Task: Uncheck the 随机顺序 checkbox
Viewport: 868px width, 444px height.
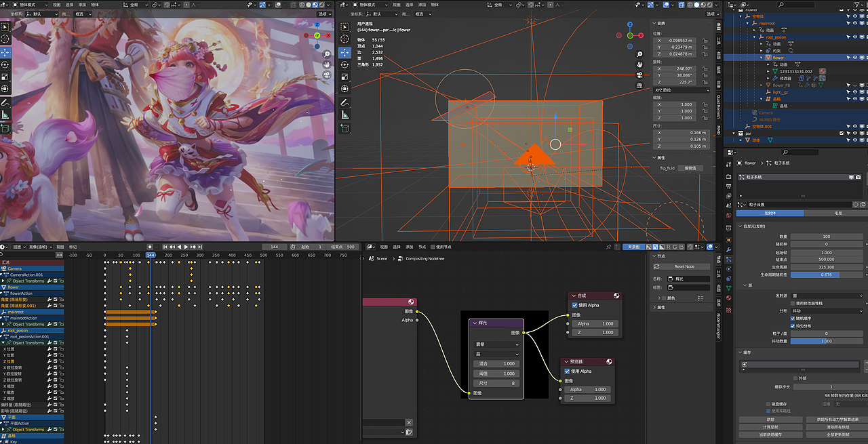Action: click(x=793, y=319)
